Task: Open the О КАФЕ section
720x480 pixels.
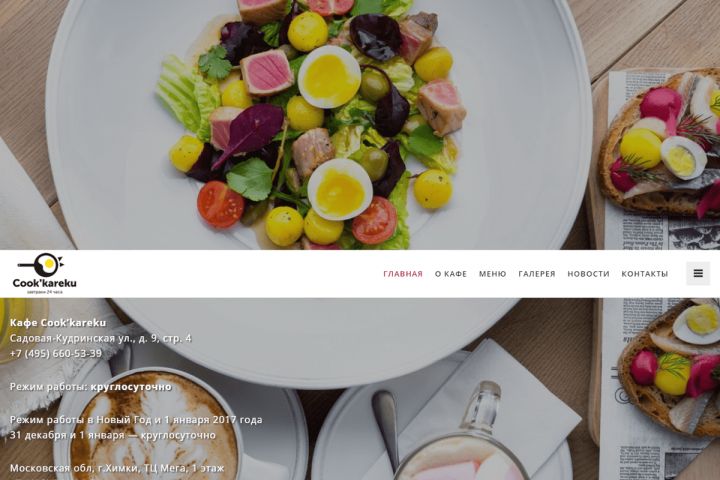Action: click(x=451, y=274)
